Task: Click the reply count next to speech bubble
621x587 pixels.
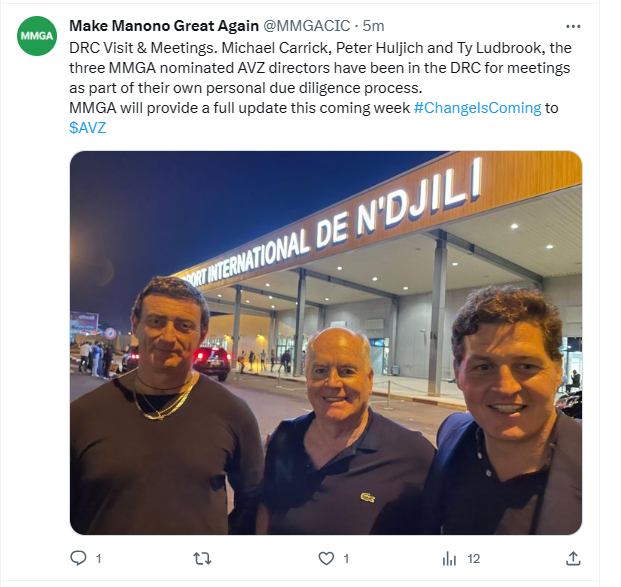Action: [99, 559]
